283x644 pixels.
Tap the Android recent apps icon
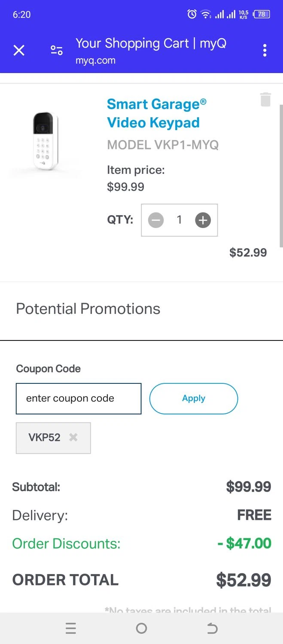coord(71,629)
